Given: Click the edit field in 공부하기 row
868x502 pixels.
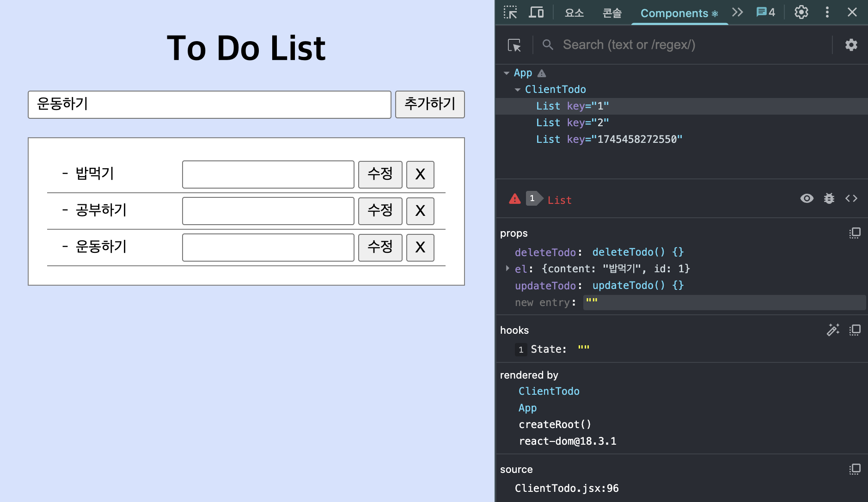Looking at the screenshot, I should (268, 211).
